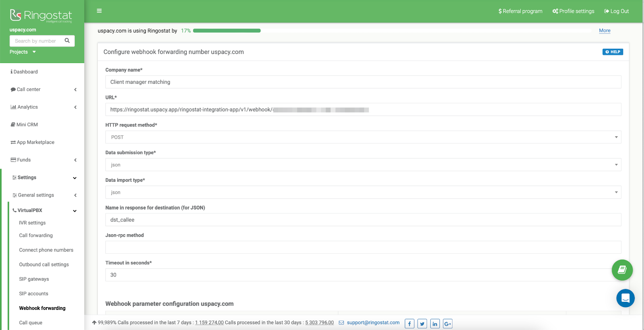Open HTTP request method POST dropdown

click(363, 137)
